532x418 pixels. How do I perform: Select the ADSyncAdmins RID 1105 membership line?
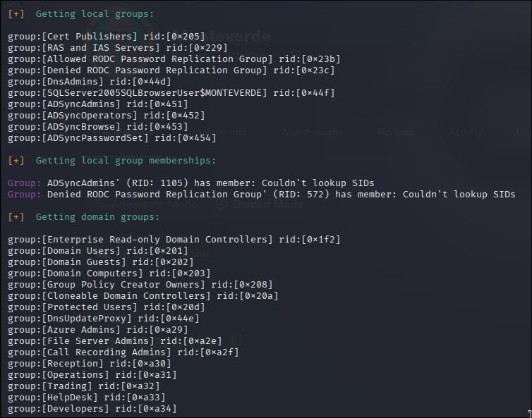pyautogui.click(x=191, y=183)
